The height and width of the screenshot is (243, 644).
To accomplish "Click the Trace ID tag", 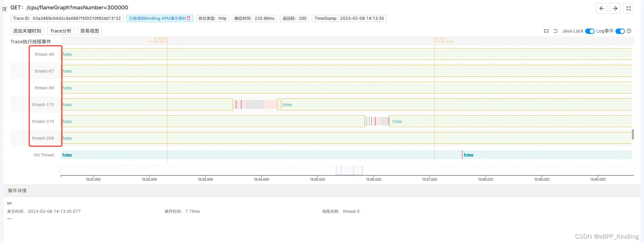I will pos(67,18).
